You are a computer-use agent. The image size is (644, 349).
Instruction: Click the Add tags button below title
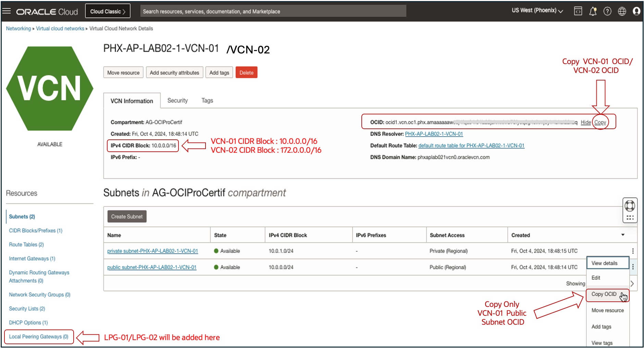point(219,73)
